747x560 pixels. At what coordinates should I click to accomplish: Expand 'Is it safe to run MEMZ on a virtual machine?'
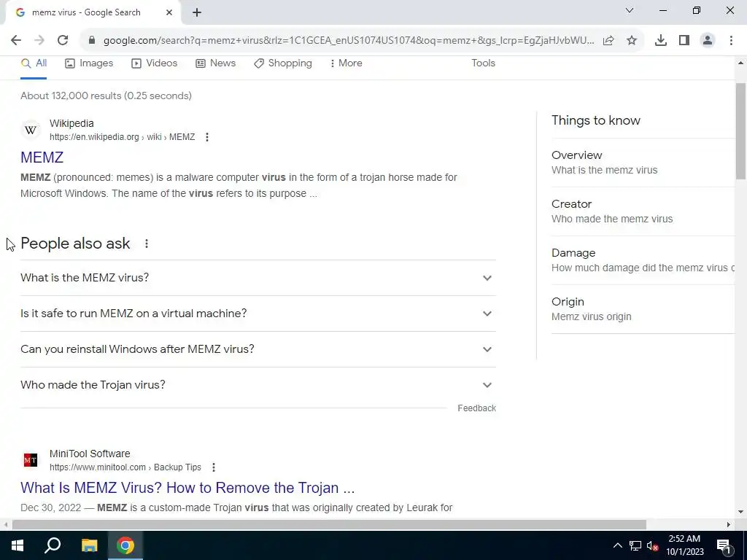tap(258, 314)
